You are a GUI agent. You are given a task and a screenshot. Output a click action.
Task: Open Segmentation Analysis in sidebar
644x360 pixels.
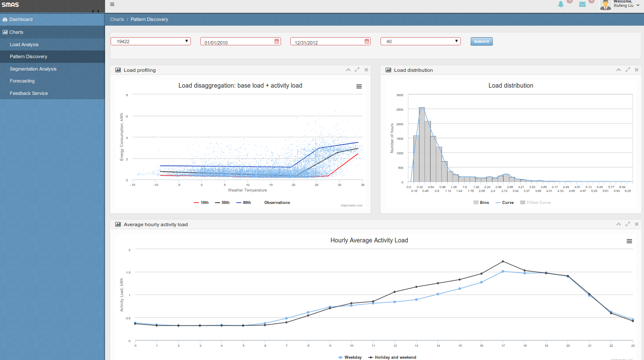click(33, 69)
